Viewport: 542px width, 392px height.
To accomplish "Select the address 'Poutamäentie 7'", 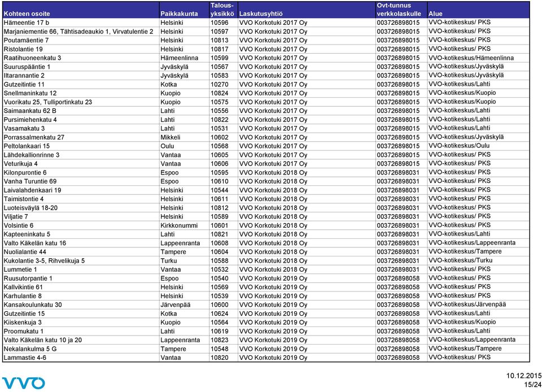I will tap(26, 41).
